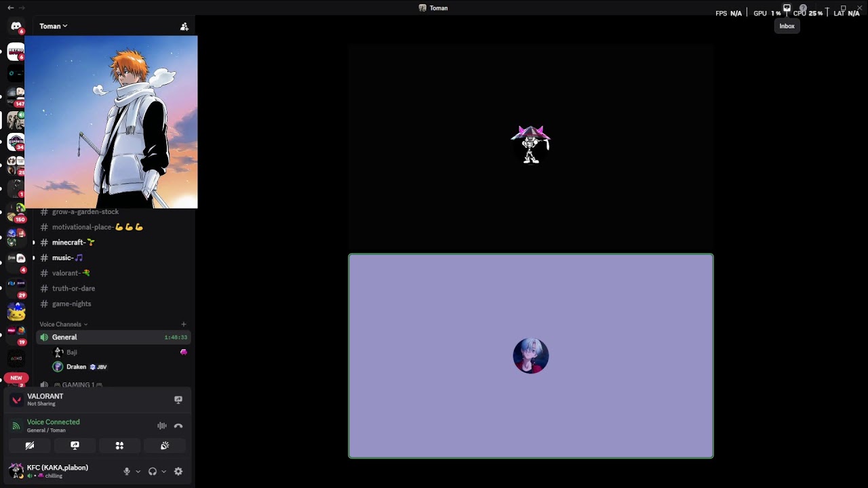Turn on camera button
This screenshot has height=488, width=868.
coord(30,445)
